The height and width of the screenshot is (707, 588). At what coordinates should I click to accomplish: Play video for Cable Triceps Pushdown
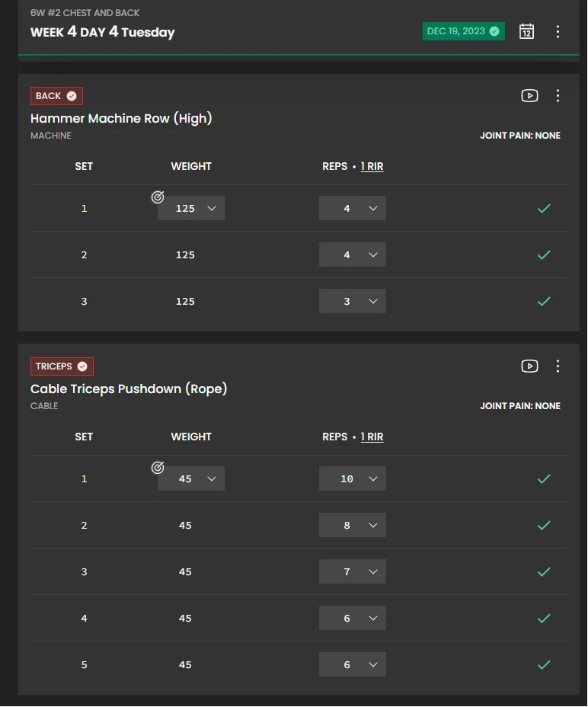529,366
